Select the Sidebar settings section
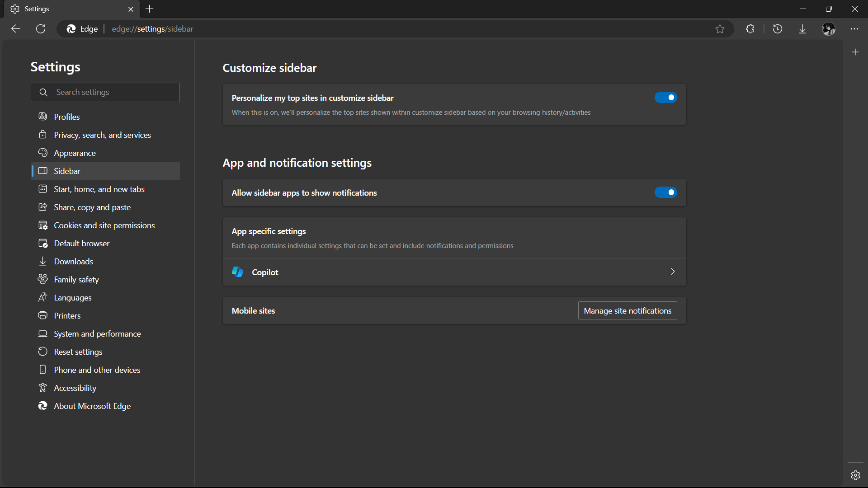Screen dimensions: 868x488 (105, 171)
